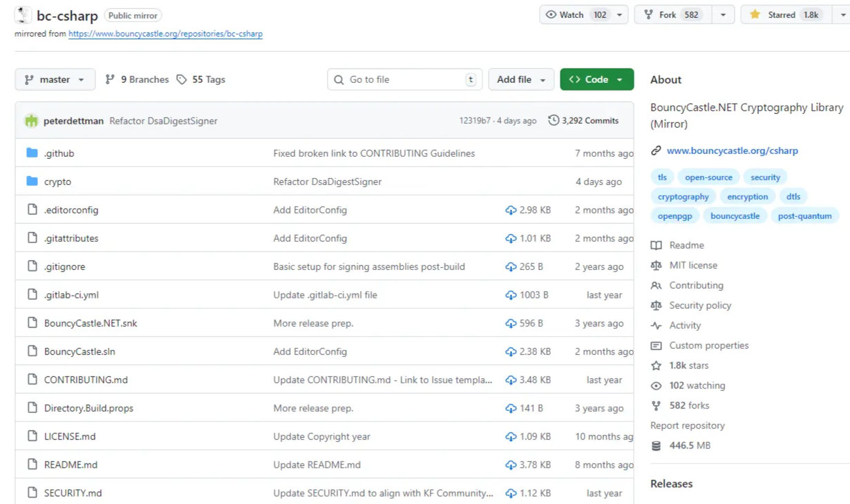
Task: Click the commit history clock icon
Action: click(554, 121)
